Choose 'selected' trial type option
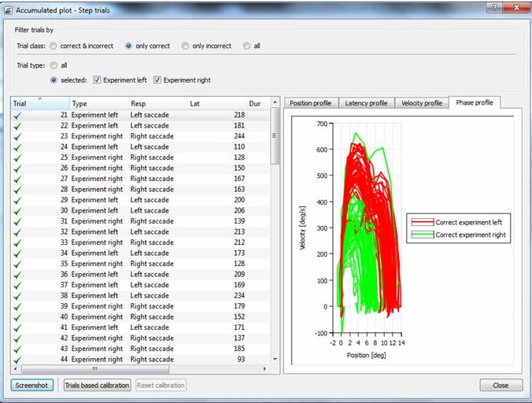Screen dimensions: 532x403 coord(54,80)
